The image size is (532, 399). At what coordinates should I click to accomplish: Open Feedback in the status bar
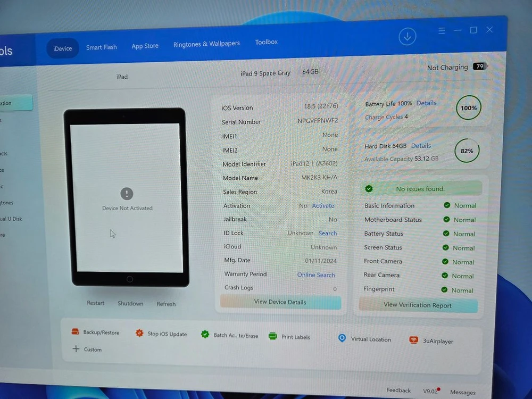click(x=398, y=390)
